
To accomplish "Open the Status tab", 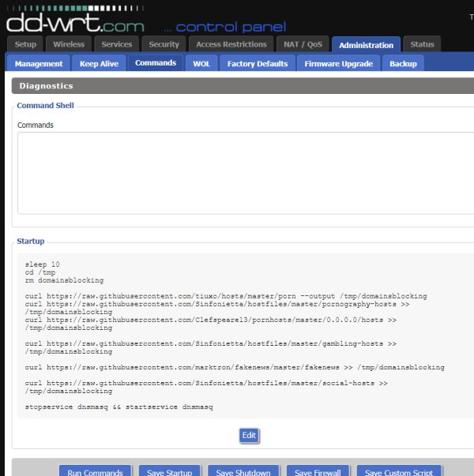I will 422,44.
